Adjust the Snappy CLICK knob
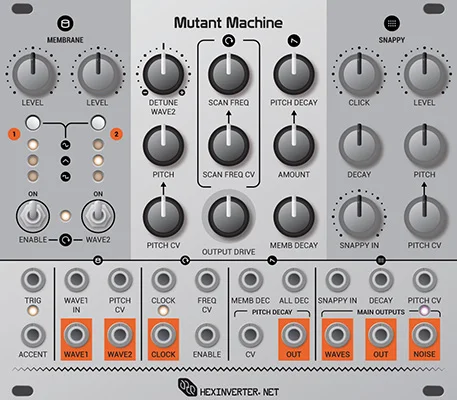This screenshot has width=457, height=400. pos(359,74)
